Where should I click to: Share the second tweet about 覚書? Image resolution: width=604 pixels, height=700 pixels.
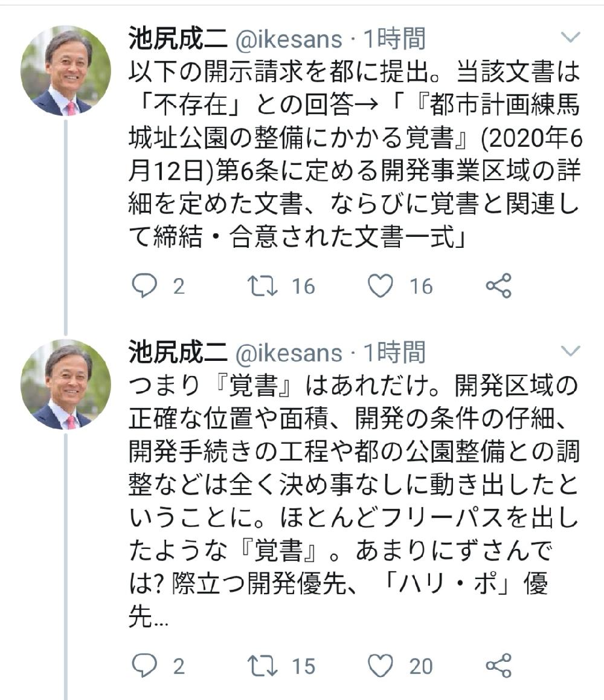(x=498, y=666)
